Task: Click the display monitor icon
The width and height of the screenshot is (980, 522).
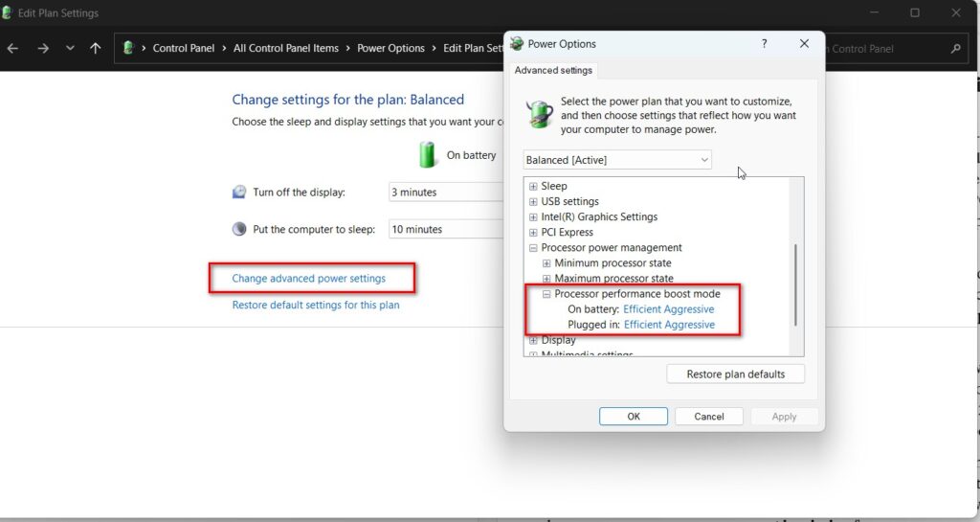Action: coord(238,192)
